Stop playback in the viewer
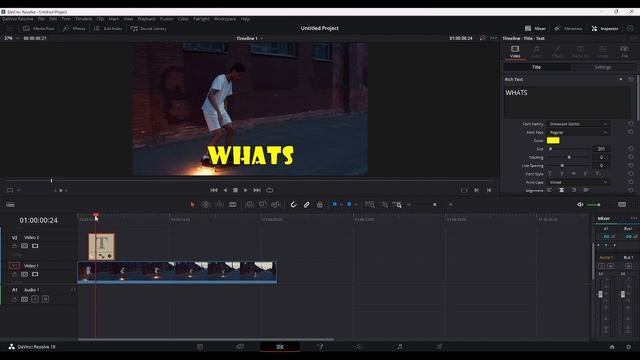The width and height of the screenshot is (640, 360). pyautogui.click(x=236, y=190)
